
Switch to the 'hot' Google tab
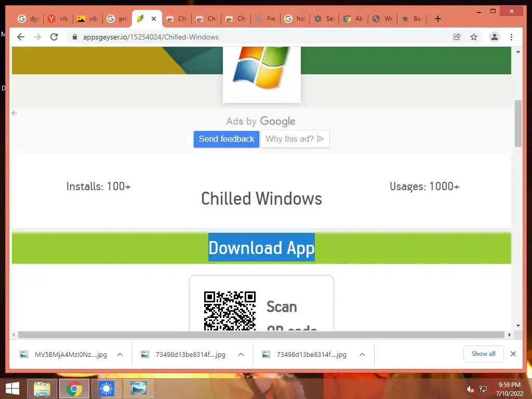(x=295, y=19)
